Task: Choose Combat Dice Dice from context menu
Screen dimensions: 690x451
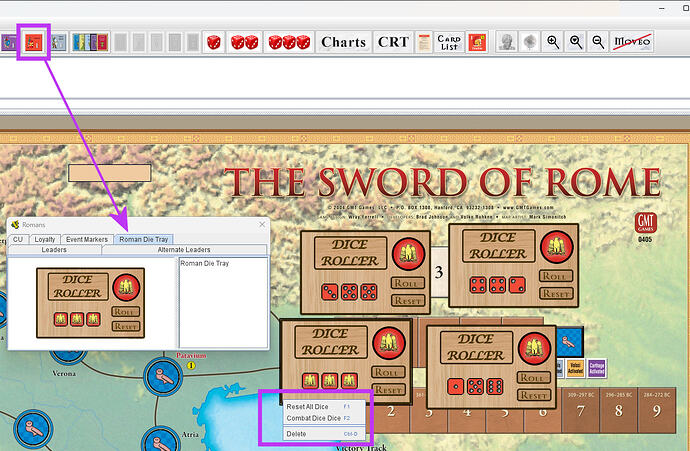Action: [x=324, y=418]
